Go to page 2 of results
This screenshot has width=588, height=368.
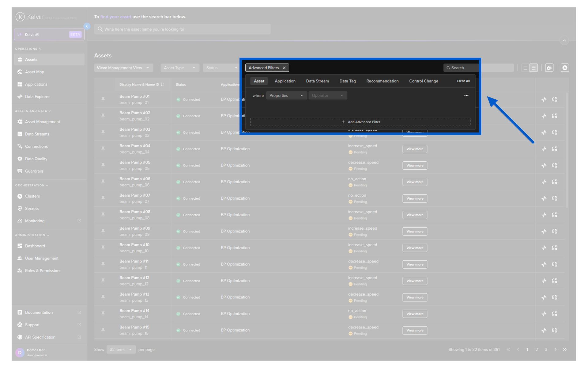(537, 350)
